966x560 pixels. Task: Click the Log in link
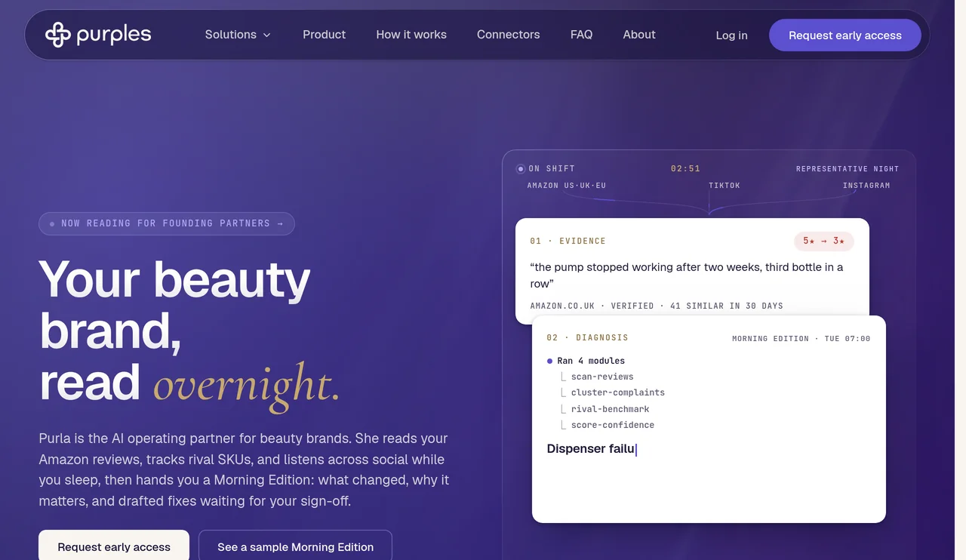732,35
